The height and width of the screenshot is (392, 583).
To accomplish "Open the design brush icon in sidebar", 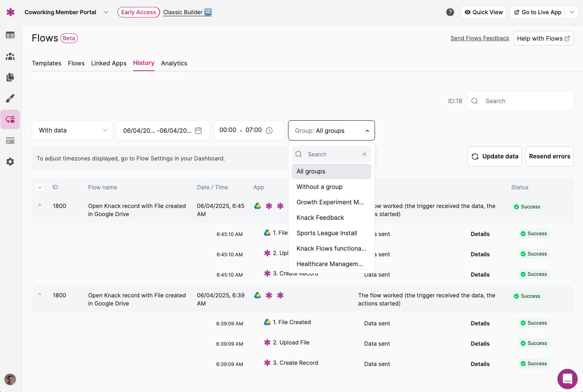I will point(10,98).
